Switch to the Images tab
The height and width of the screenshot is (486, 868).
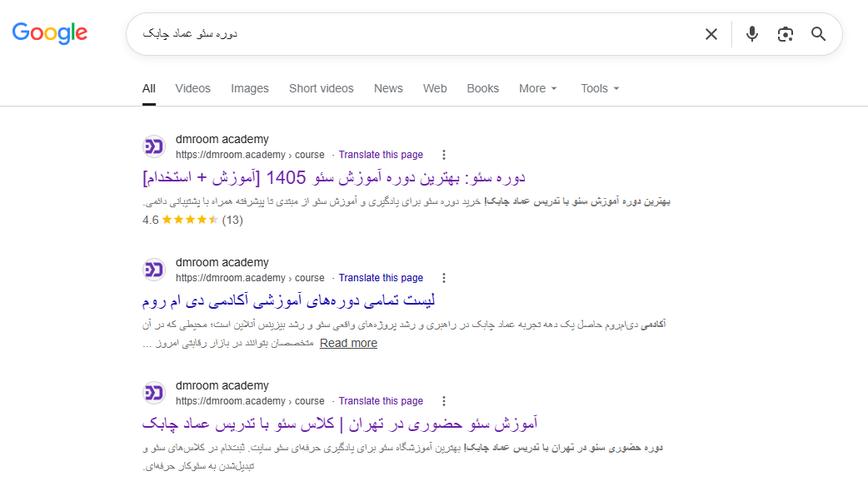(250, 88)
